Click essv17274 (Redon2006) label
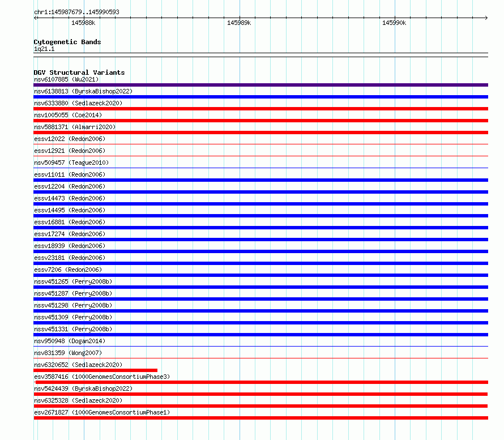This screenshot has width=504, height=440. click(x=70, y=234)
